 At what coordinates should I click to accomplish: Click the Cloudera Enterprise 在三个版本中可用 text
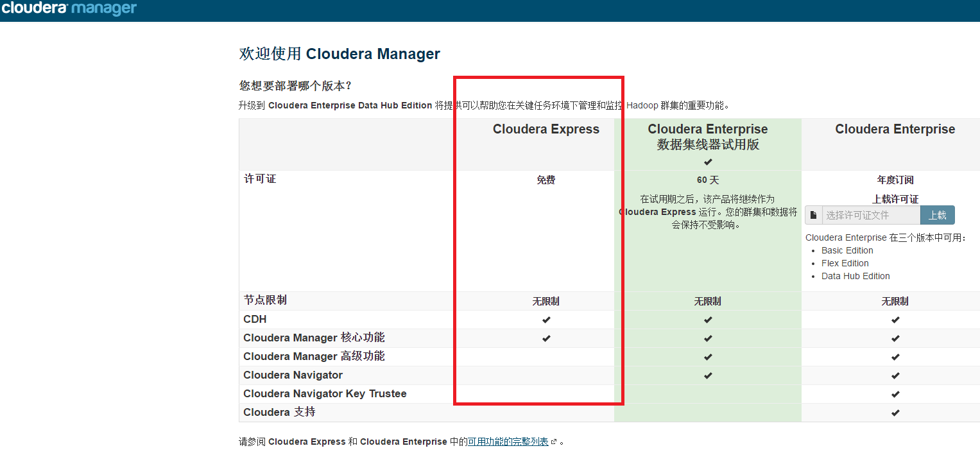click(886, 237)
